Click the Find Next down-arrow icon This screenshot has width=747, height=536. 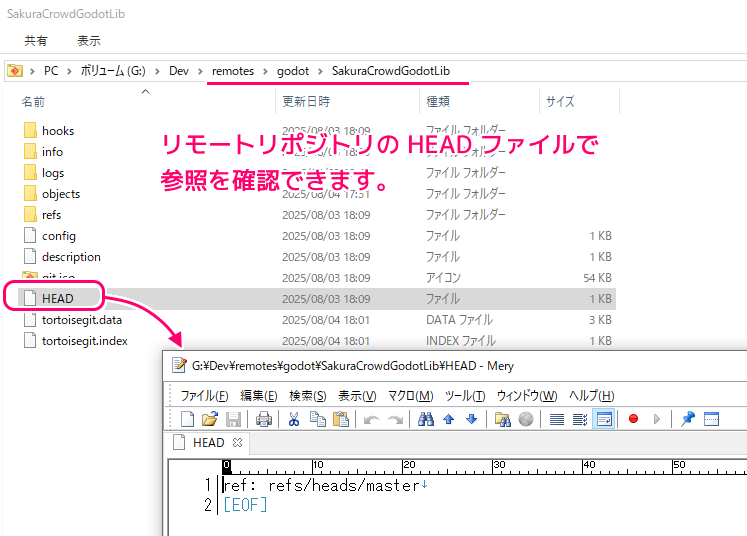472,419
